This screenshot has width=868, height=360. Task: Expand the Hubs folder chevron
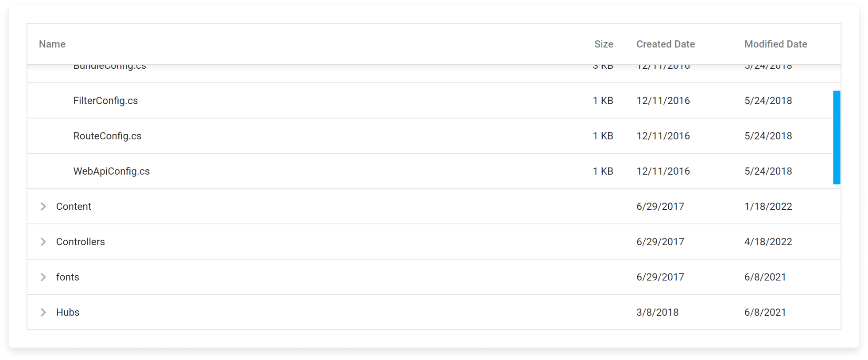(x=43, y=312)
